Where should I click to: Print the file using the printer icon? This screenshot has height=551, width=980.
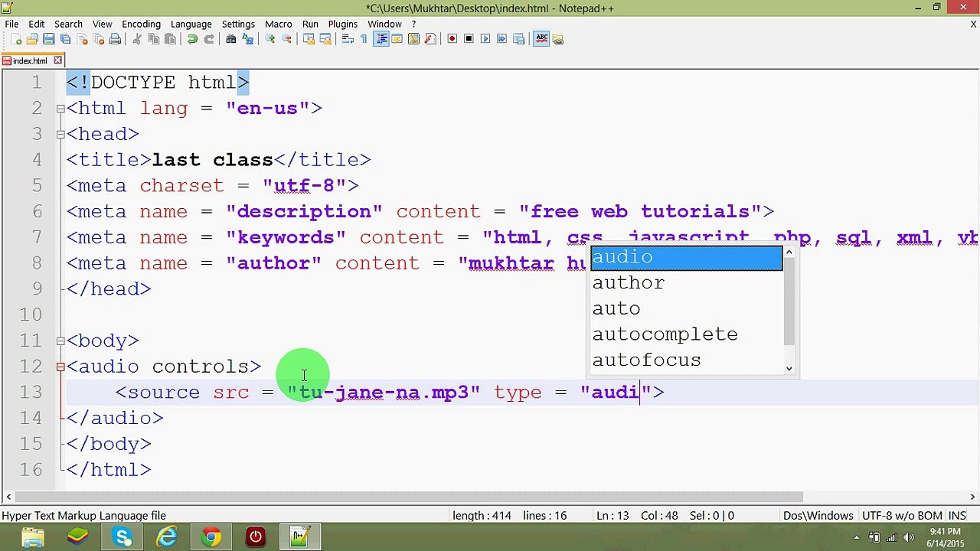tap(115, 39)
